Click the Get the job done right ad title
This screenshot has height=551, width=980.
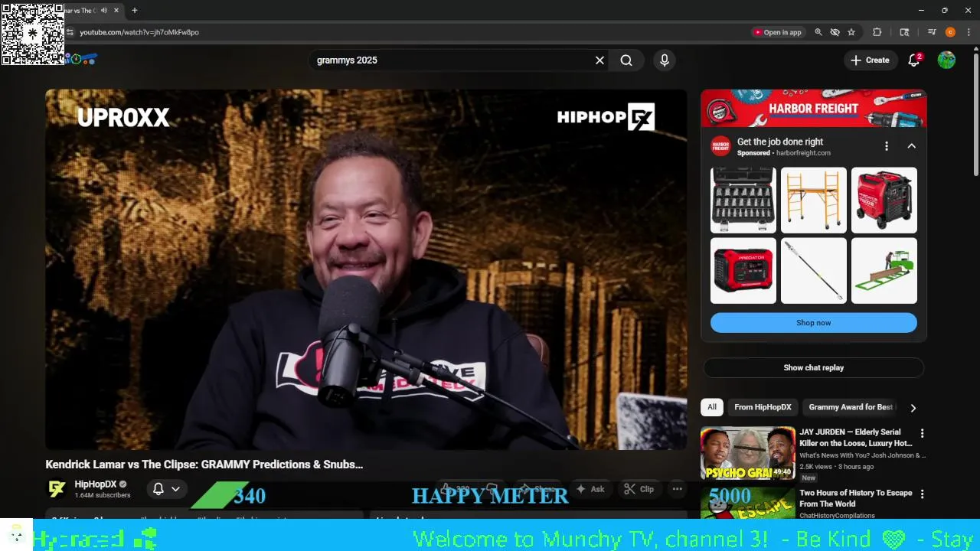click(x=780, y=142)
